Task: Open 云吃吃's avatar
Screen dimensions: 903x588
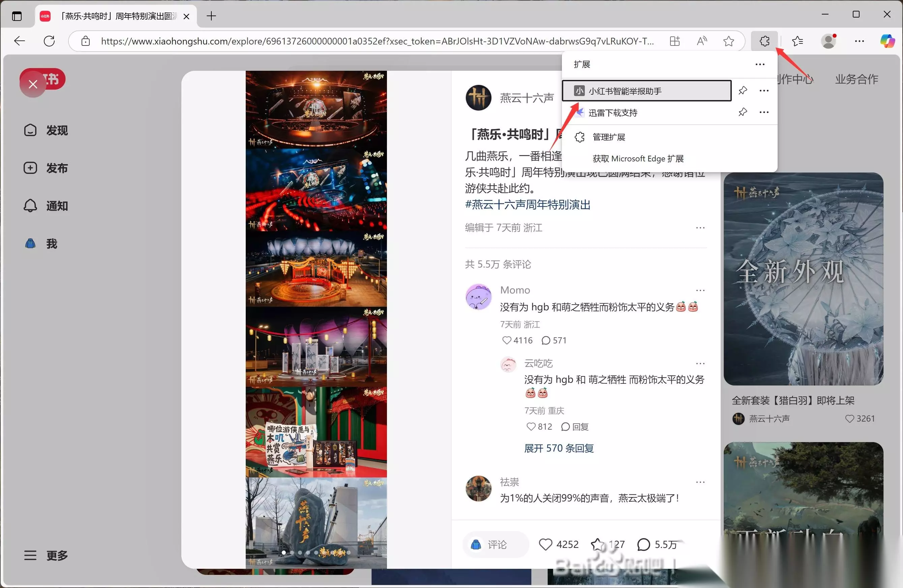Action: click(508, 365)
